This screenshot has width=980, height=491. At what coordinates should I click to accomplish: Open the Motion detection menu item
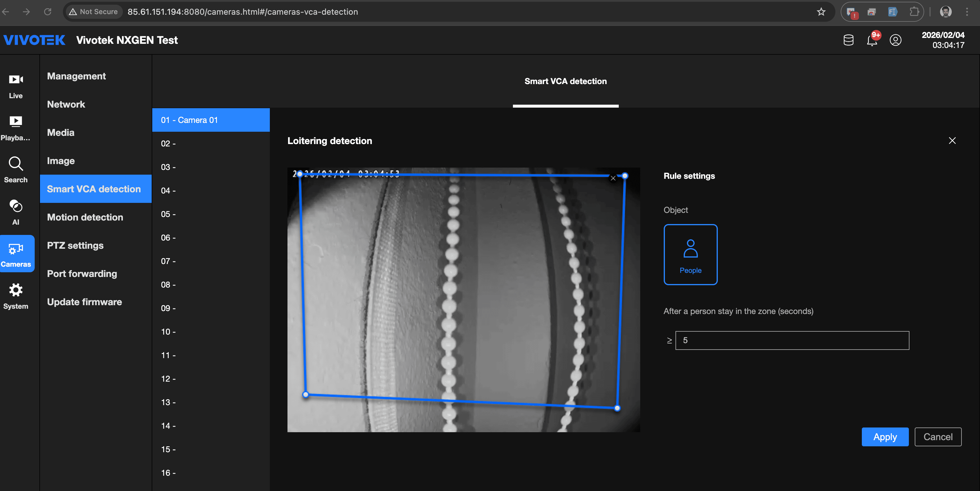85,217
